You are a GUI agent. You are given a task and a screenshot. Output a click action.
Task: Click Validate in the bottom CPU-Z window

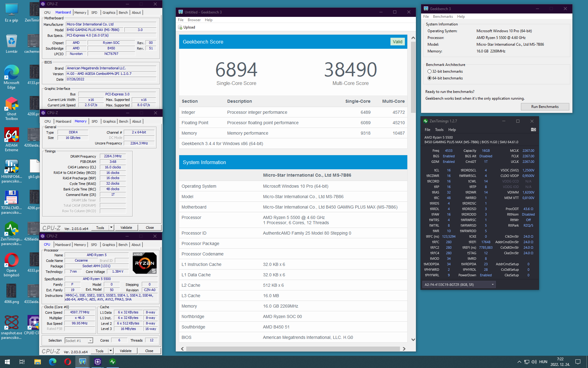coord(126,351)
